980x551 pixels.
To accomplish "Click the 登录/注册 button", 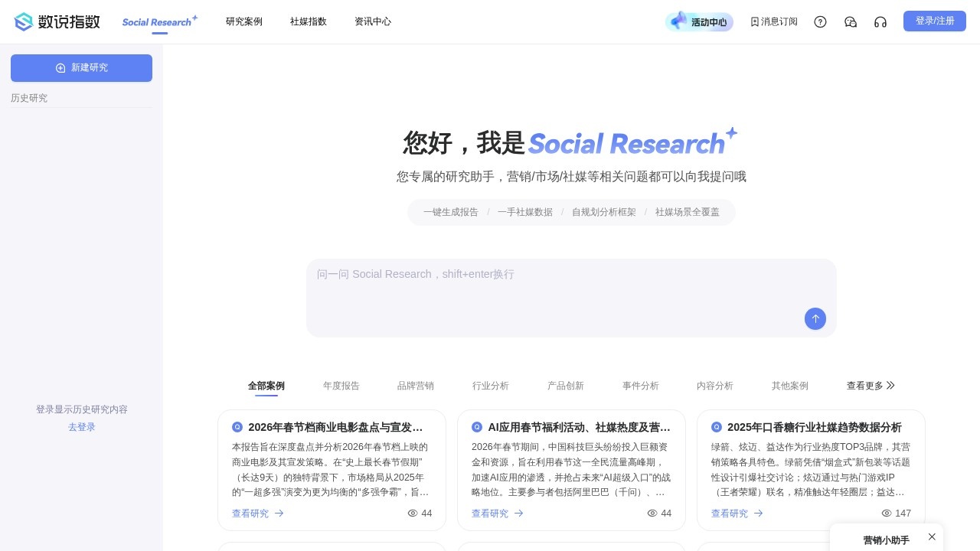I will (935, 21).
